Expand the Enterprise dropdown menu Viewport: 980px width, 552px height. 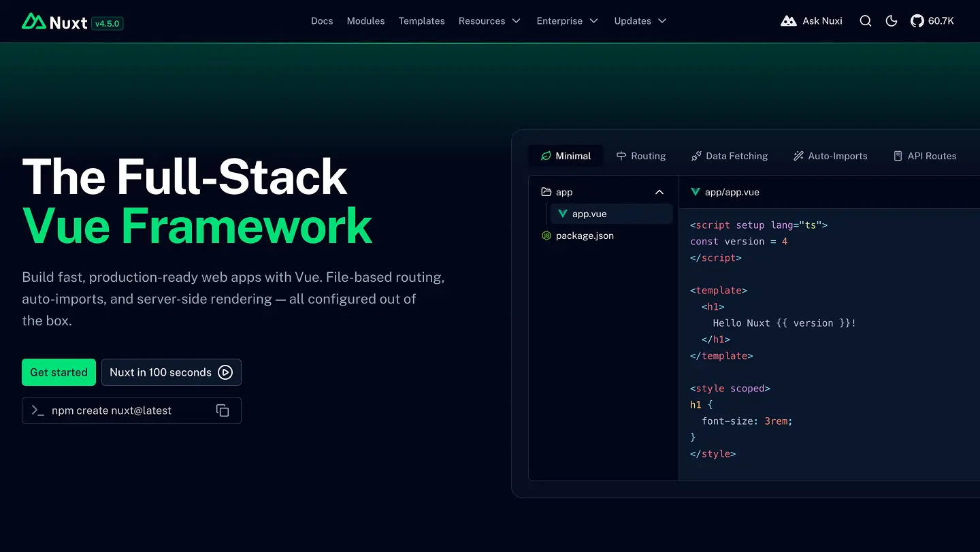[x=568, y=21]
